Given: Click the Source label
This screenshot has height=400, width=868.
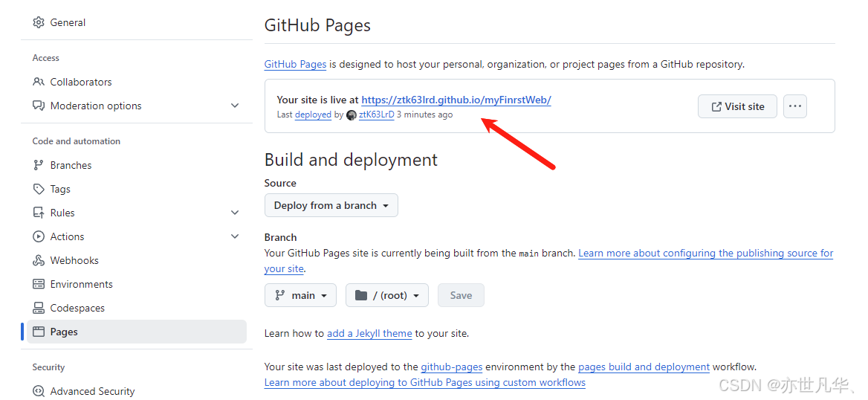Looking at the screenshot, I should coord(280,183).
